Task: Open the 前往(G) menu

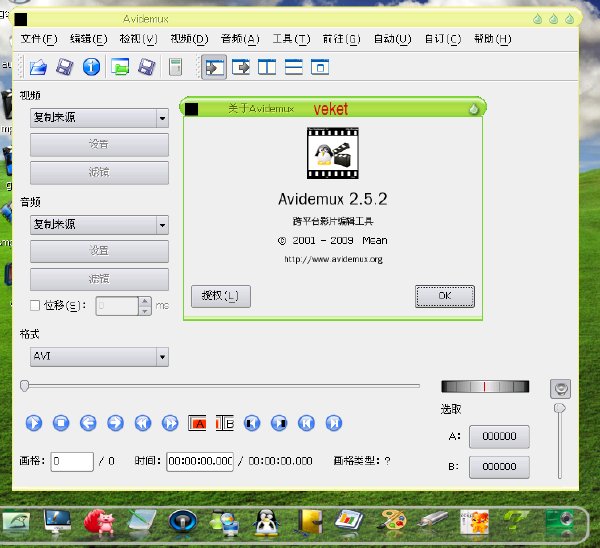Action: (341, 39)
